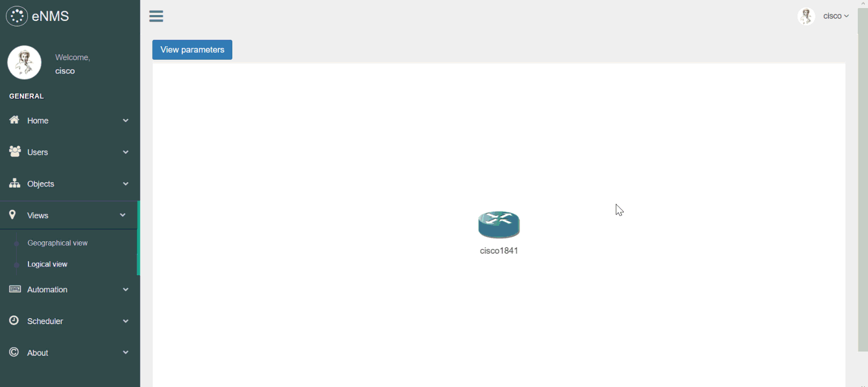The width and height of the screenshot is (868, 387).
Task: Click the Automation keyboard icon
Action: (x=15, y=289)
